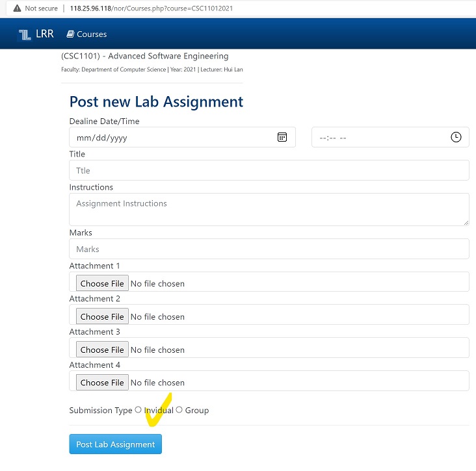Click the deadline date input field

click(x=169, y=138)
